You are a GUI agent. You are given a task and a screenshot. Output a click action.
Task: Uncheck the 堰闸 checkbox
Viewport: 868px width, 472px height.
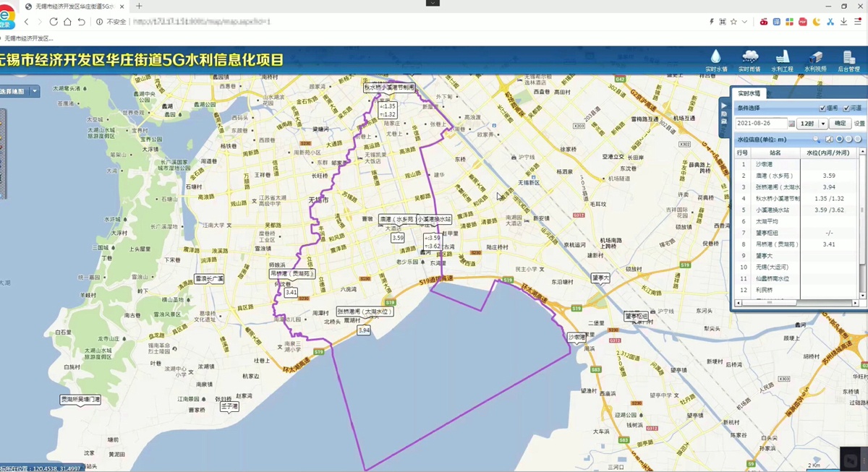point(822,108)
